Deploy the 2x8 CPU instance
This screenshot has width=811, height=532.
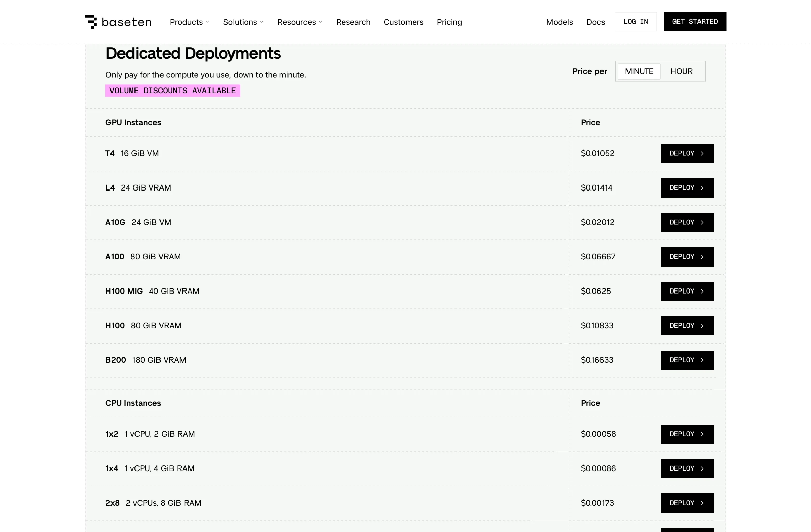pyautogui.click(x=687, y=503)
